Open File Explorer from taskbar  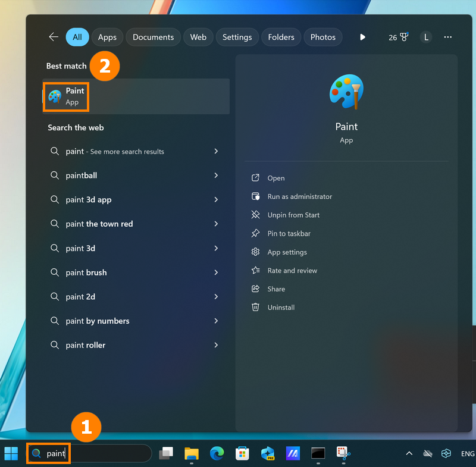point(192,453)
